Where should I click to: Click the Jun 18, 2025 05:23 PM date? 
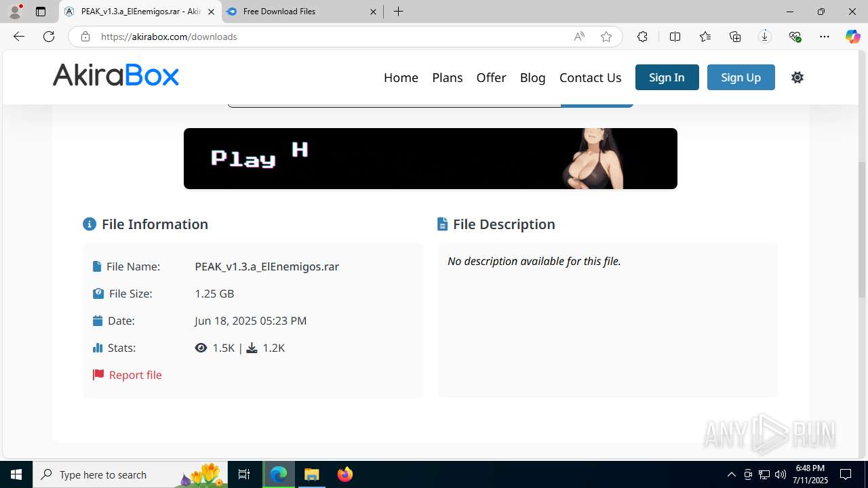pos(251,321)
